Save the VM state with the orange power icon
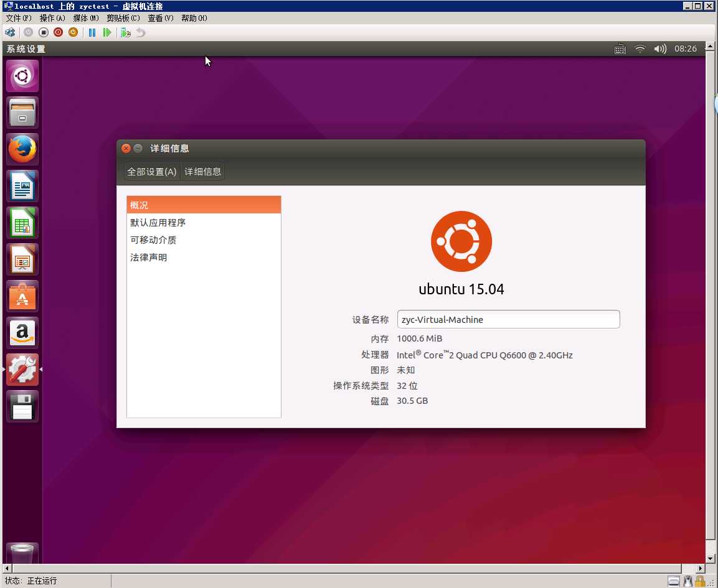This screenshot has width=718, height=588. pyautogui.click(x=73, y=32)
